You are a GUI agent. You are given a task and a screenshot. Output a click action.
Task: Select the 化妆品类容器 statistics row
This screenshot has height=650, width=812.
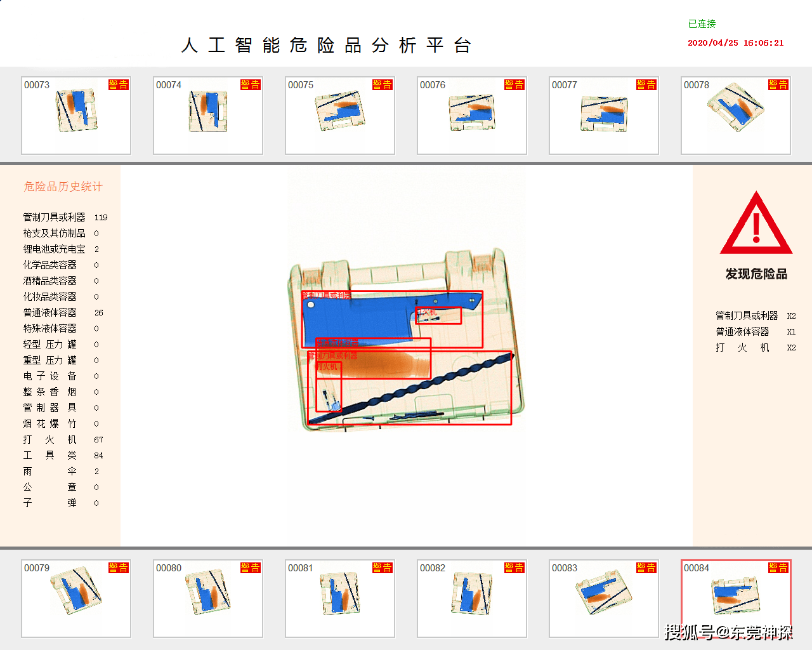coord(62,296)
